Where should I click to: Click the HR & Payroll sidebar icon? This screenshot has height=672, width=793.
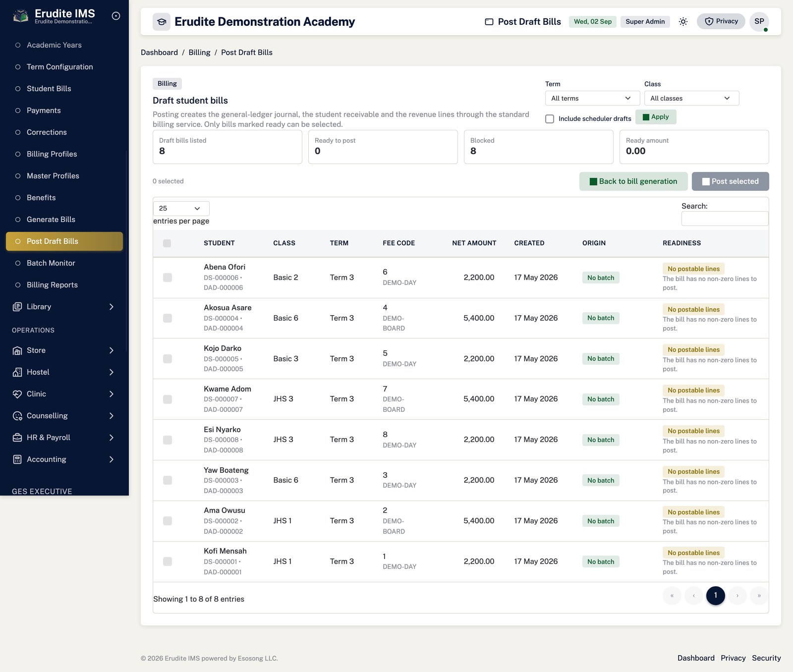click(17, 438)
